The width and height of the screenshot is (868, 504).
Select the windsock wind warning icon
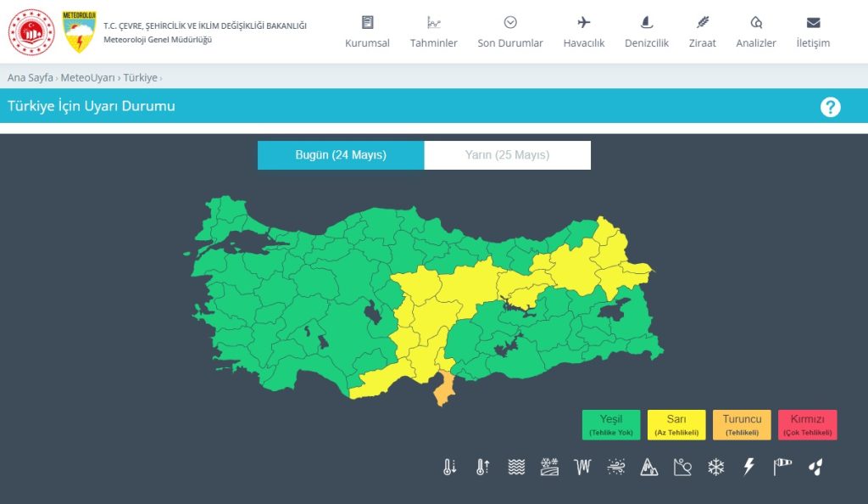[782, 467]
